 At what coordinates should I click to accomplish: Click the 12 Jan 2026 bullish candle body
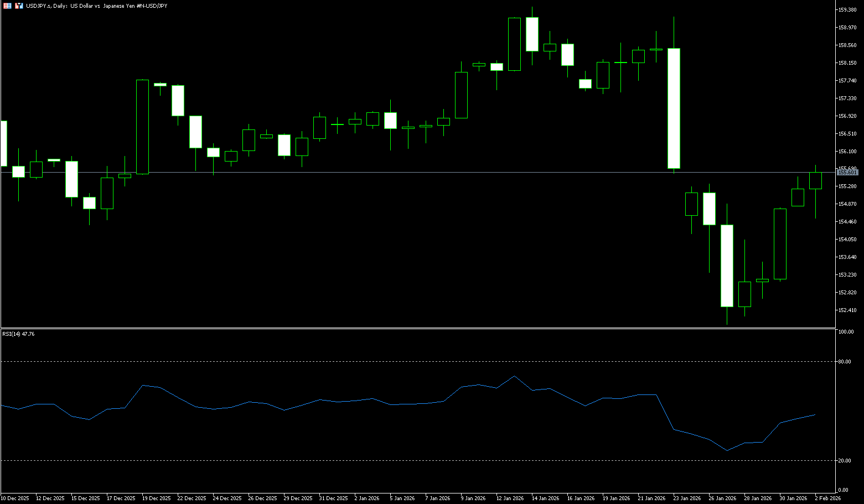click(514, 44)
